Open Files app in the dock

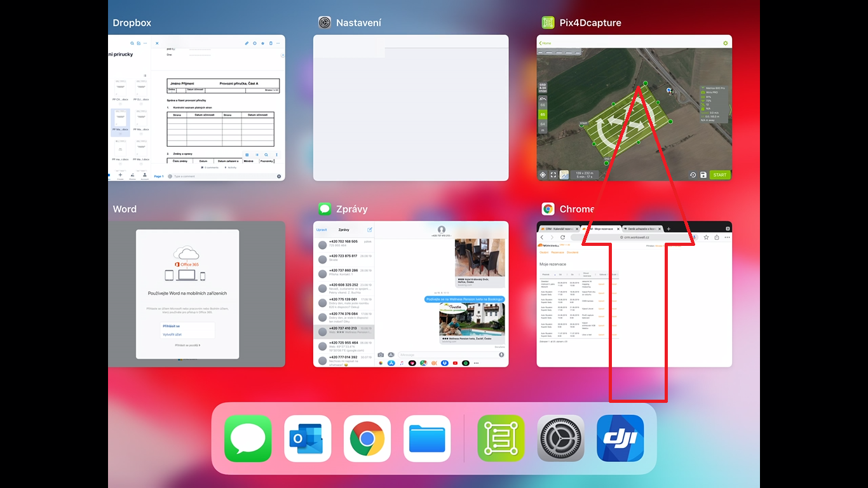point(427,438)
